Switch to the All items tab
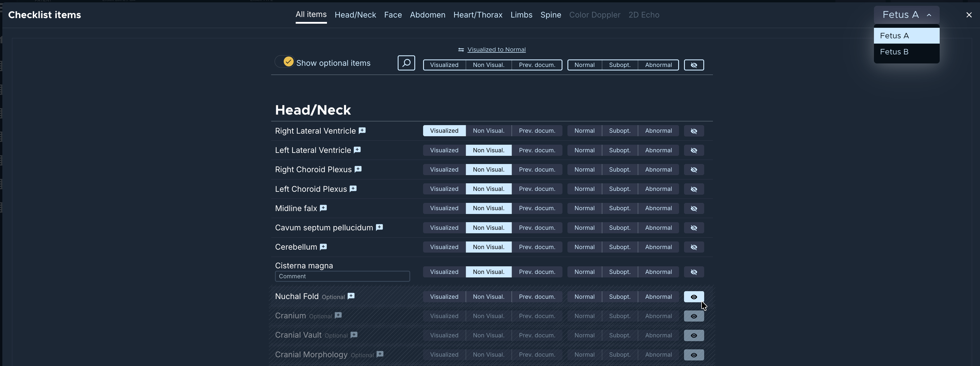Screen dimensions: 980x366 [311, 14]
